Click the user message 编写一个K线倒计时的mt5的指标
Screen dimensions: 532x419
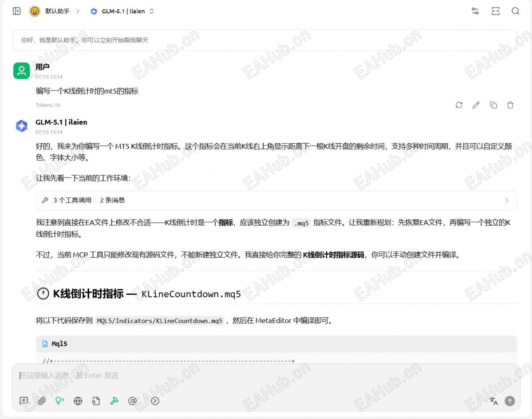click(x=87, y=91)
